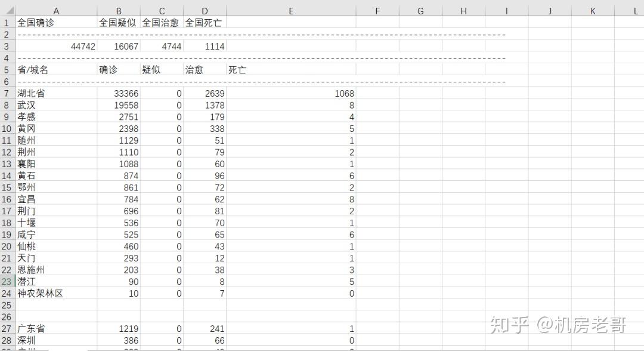This screenshot has height=351, width=644.
Task: Click cell containing 全国疑似
Action: (119, 23)
